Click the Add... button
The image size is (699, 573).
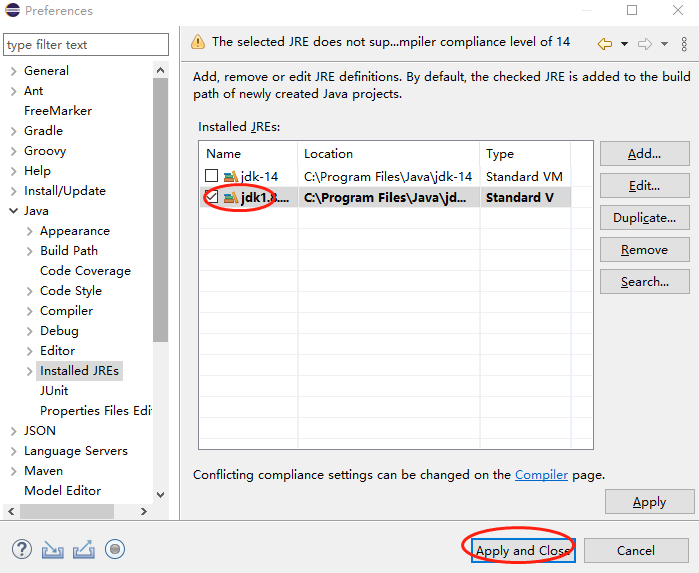[644, 154]
